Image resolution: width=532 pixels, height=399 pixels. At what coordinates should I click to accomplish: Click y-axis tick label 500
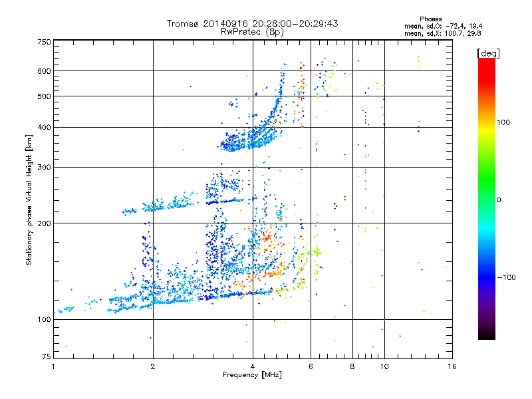point(44,96)
